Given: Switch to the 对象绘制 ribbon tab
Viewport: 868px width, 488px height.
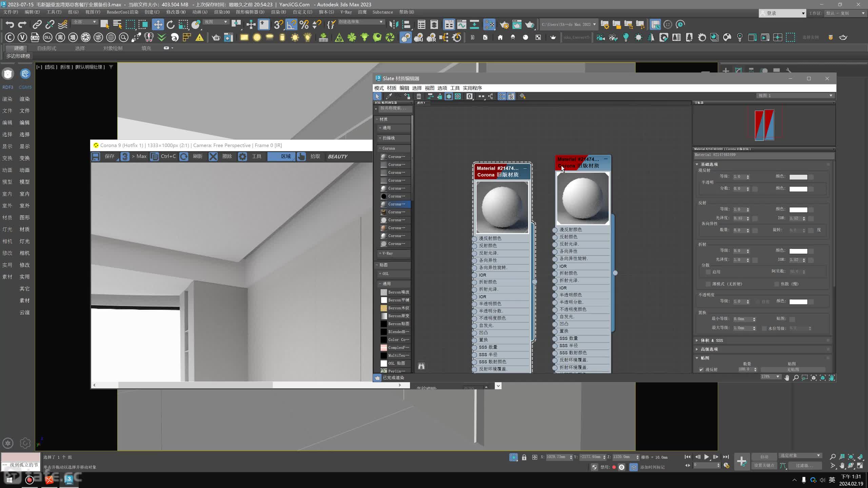Looking at the screenshot, I should (x=113, y=48).
